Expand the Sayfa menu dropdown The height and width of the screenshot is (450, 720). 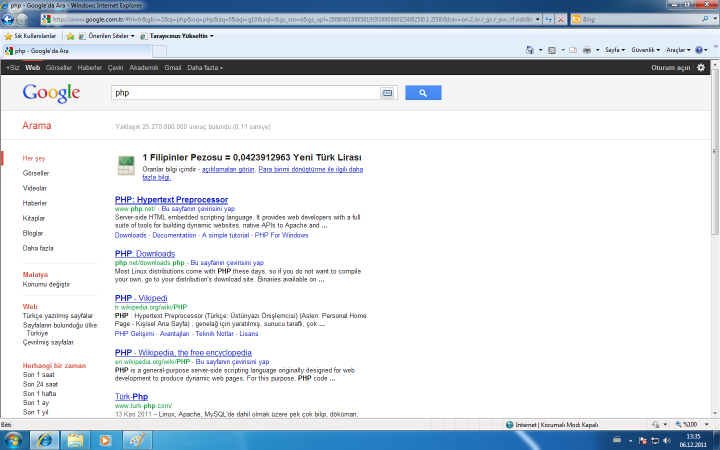click(x=614, y=49)
